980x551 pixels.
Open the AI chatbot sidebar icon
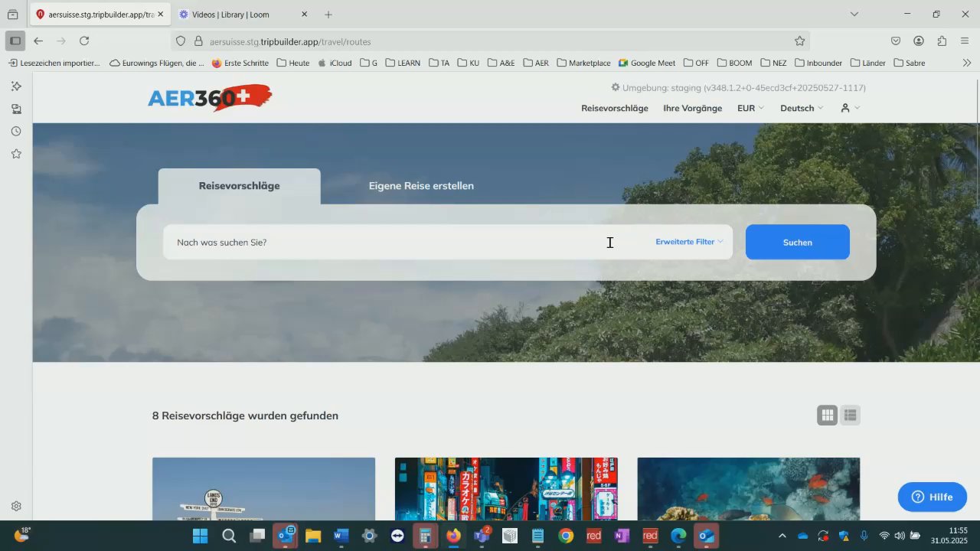16,86
